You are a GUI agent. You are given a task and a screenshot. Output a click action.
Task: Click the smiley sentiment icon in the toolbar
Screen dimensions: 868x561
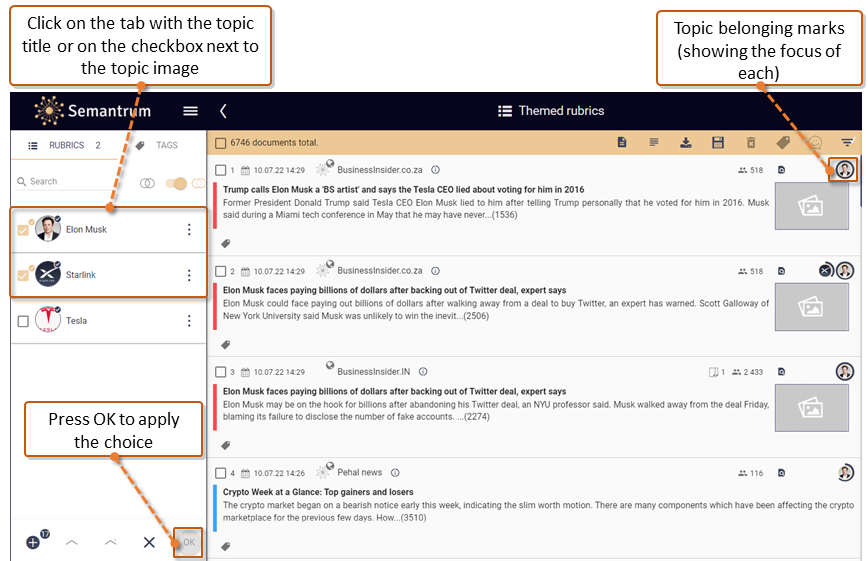tap(815, 143)
